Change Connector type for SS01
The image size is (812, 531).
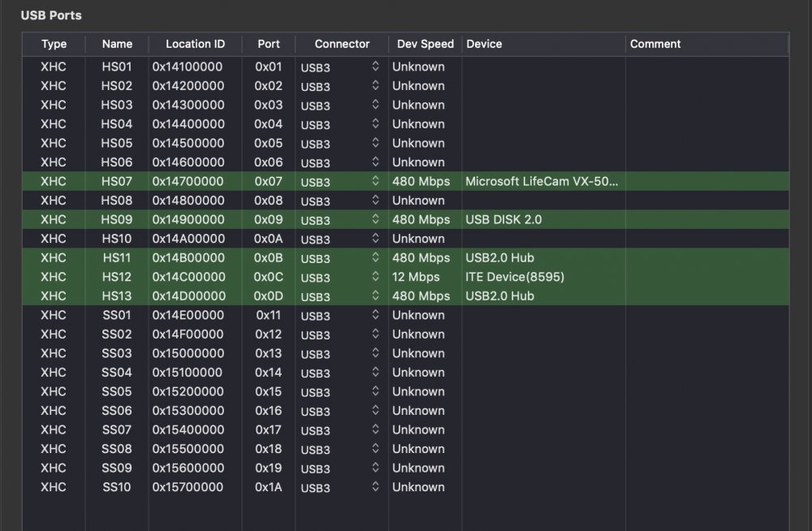click(x=341, y=316)
